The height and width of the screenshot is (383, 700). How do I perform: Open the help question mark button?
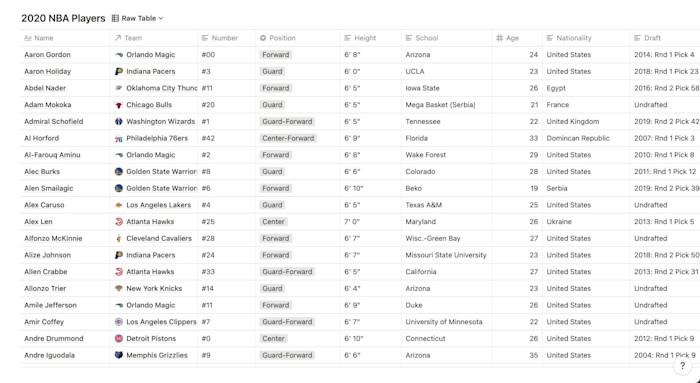tap(682, 366)
